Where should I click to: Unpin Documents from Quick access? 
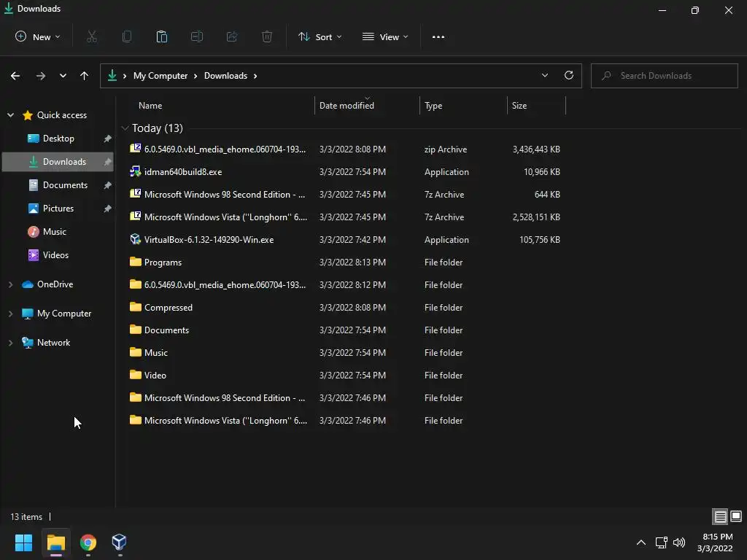[x=108, y=185]
